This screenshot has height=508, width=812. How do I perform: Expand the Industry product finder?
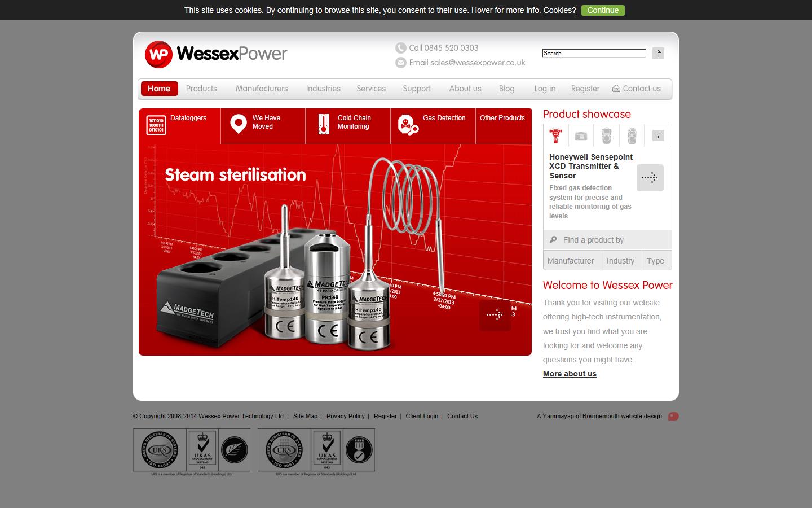[620, 261]
